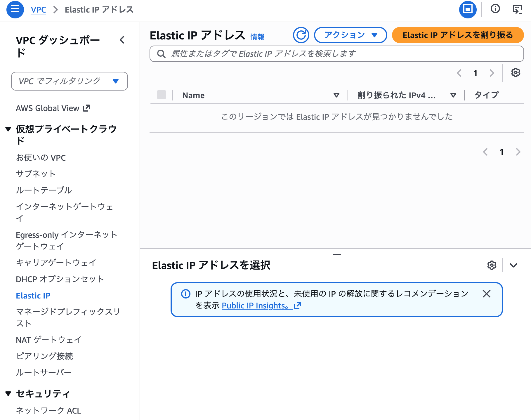Open the blue square tools icon in the header
The image size is (531, 420).
[x=468, y=9]
